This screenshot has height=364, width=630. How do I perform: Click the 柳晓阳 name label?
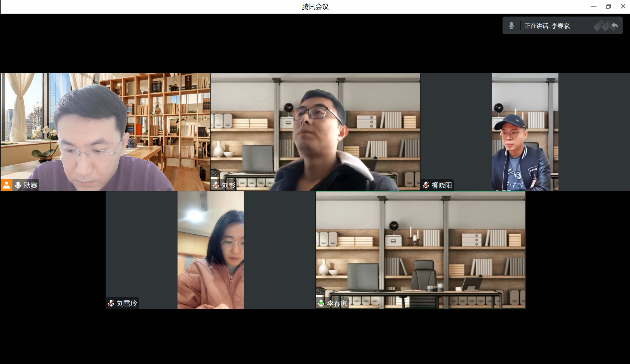pos(441,185)
